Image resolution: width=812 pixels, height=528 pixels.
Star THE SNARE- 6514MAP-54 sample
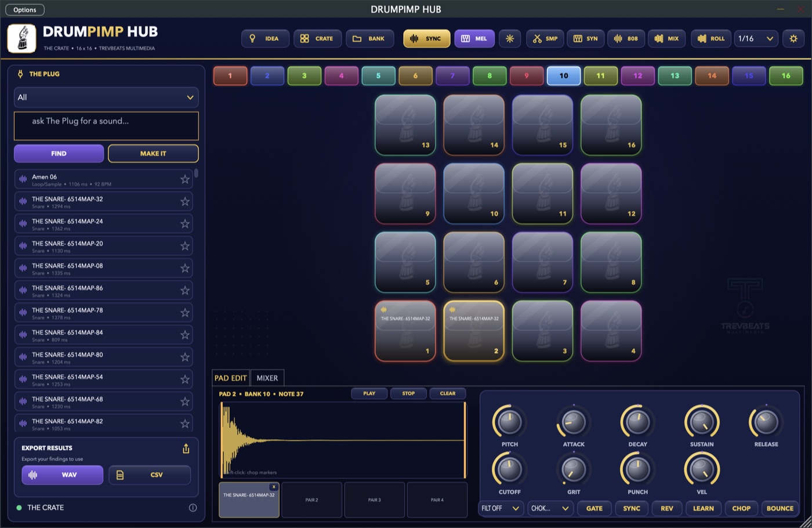pos(185,379)
